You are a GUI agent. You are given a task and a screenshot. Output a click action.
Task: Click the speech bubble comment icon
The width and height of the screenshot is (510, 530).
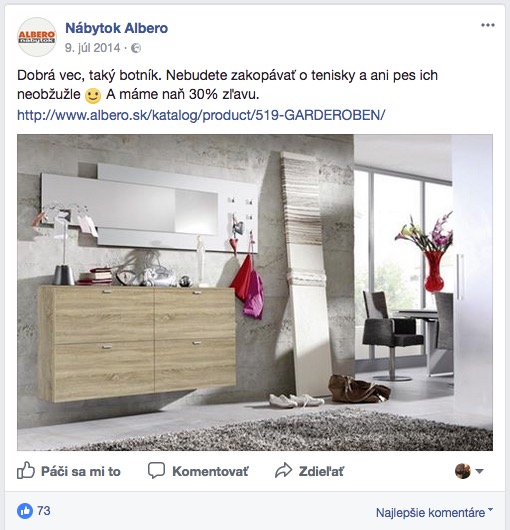click(x=156, y=470)
